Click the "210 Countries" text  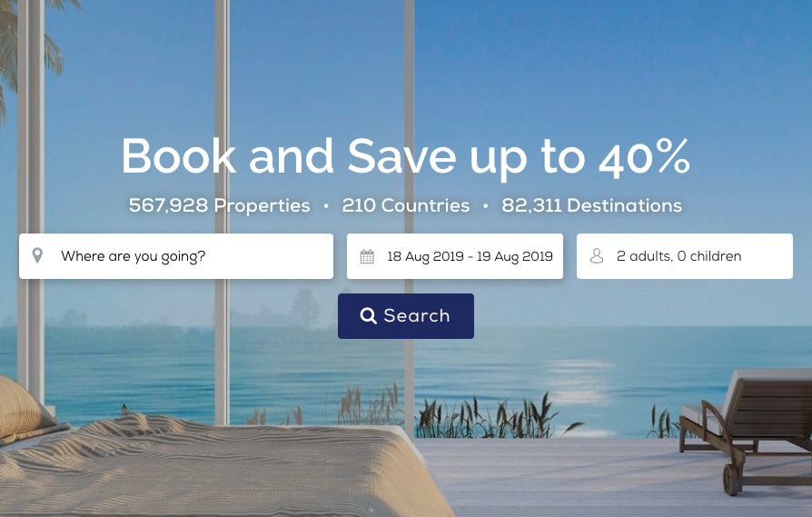coord(406,205)
